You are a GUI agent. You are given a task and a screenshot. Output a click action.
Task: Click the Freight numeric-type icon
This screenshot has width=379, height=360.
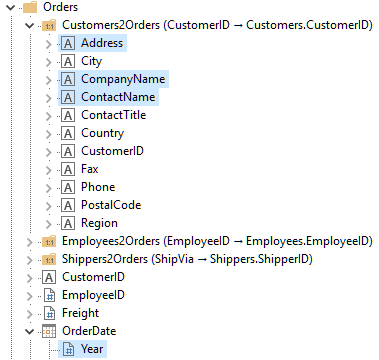[50, 313]
